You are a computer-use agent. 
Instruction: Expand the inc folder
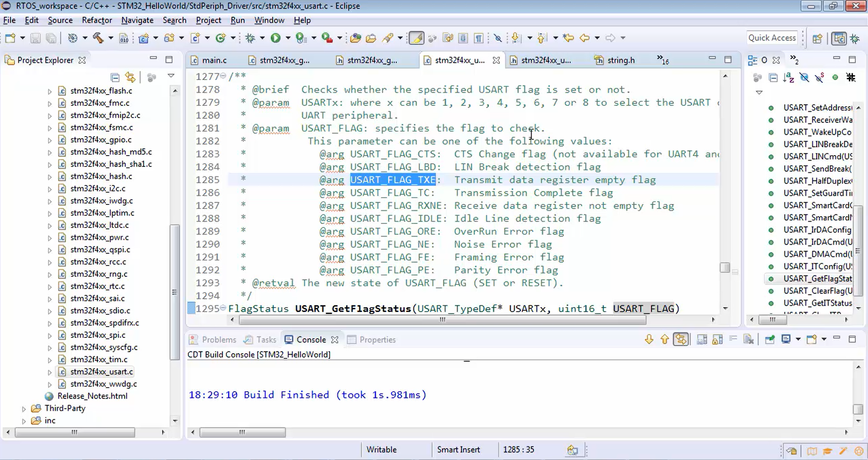click(x=24, y=421)
